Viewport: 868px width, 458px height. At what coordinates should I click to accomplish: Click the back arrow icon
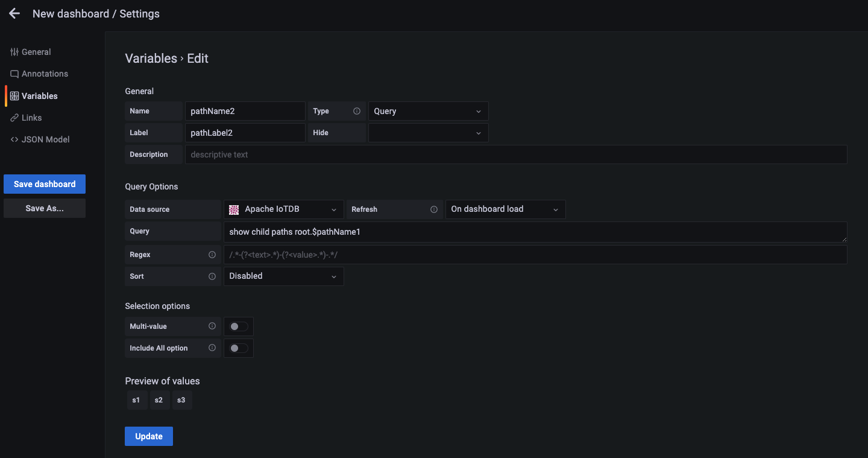[14, 13]
